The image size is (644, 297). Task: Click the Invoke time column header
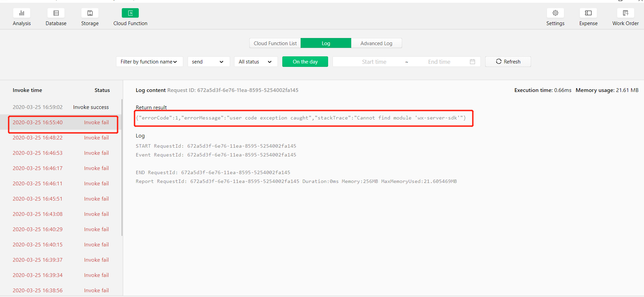tap(27, 90)
